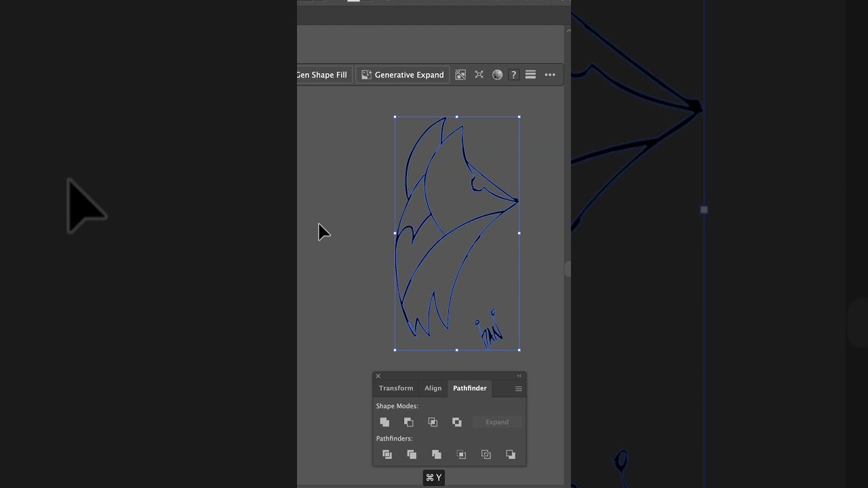This screenshot has width=868, height=488.
Task: Open the Pathfinder panel menu
Action: click(518, 388)
